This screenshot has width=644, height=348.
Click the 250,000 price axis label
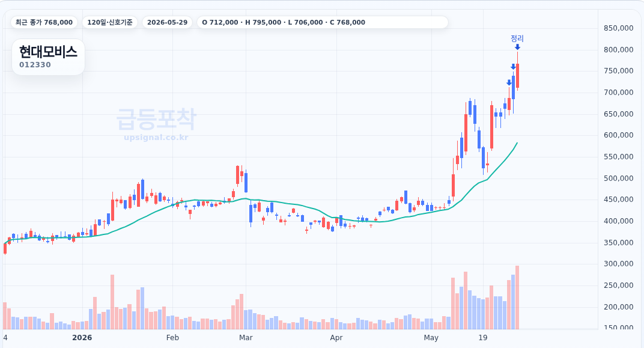coord(619,285)
